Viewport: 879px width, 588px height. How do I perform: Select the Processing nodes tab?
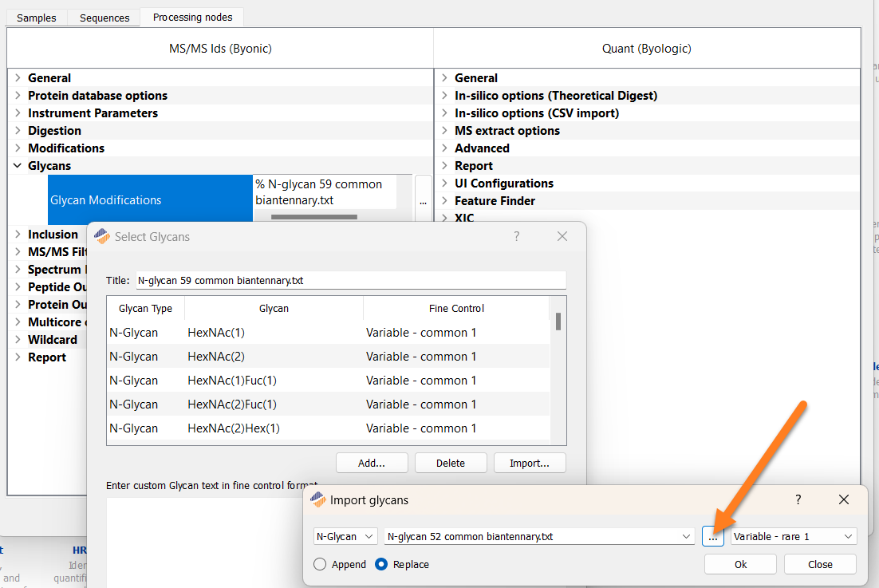[192, 18]
